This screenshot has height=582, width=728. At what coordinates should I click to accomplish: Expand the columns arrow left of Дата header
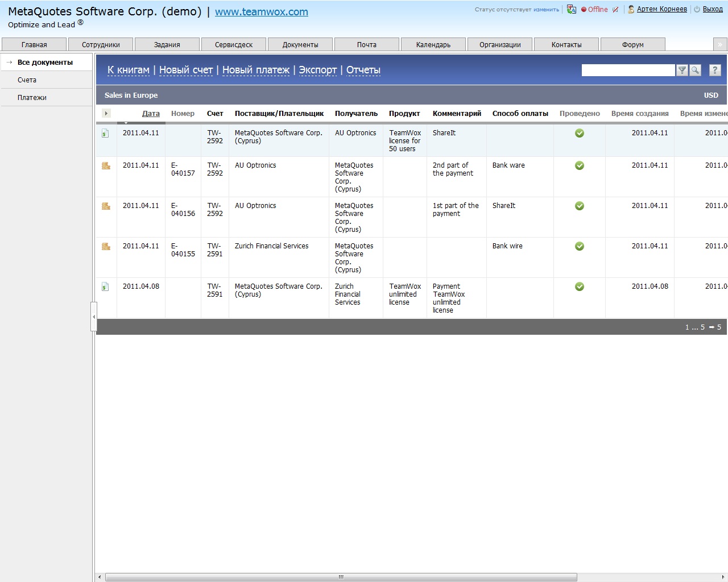106,114
